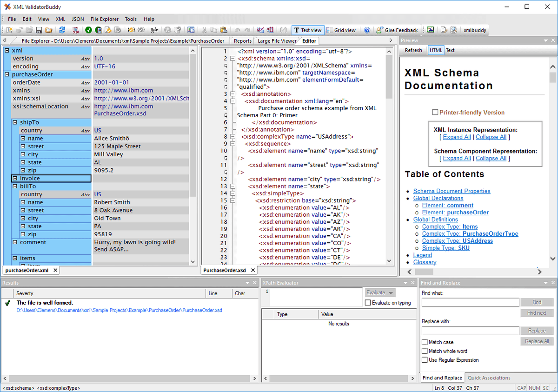Screen dimensions: 558x392
Task: Click the gray braces JSON icon
Action: point(141,30)
